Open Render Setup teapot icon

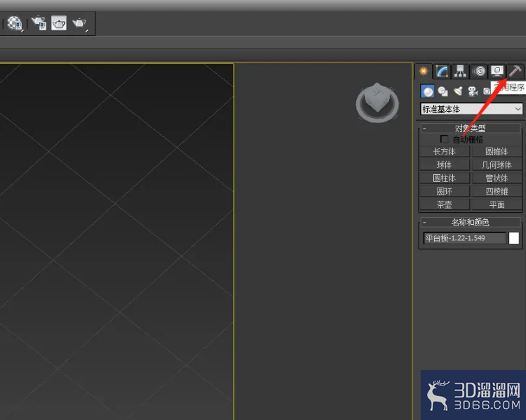(x=39, y=23)
